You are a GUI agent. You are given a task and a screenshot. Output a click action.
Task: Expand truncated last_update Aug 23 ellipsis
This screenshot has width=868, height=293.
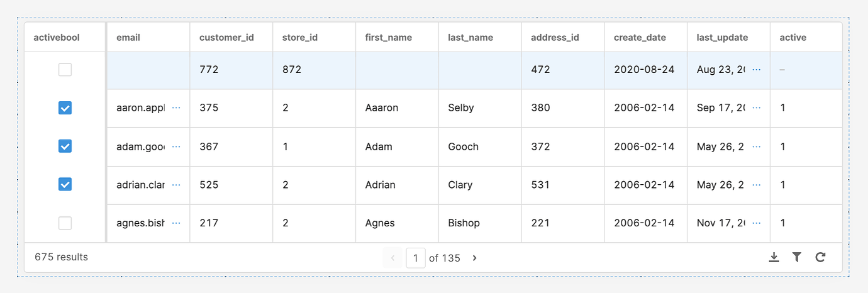click(x=757, y=69)
